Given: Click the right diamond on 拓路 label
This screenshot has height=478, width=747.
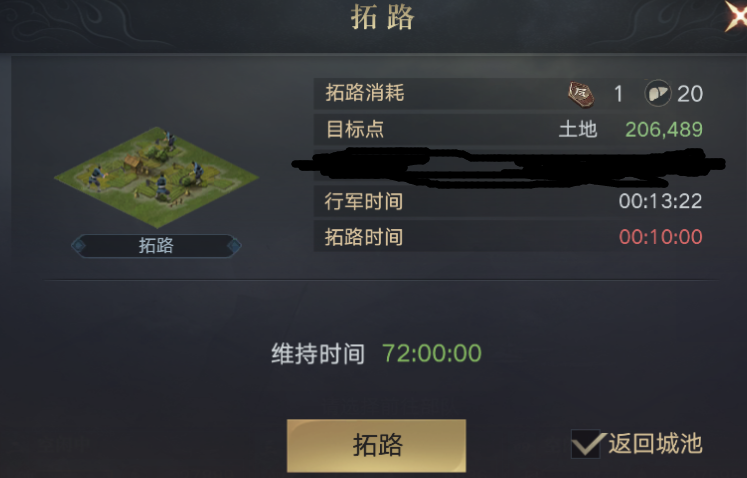Looking at the screenshot, I should click(234, 246).
